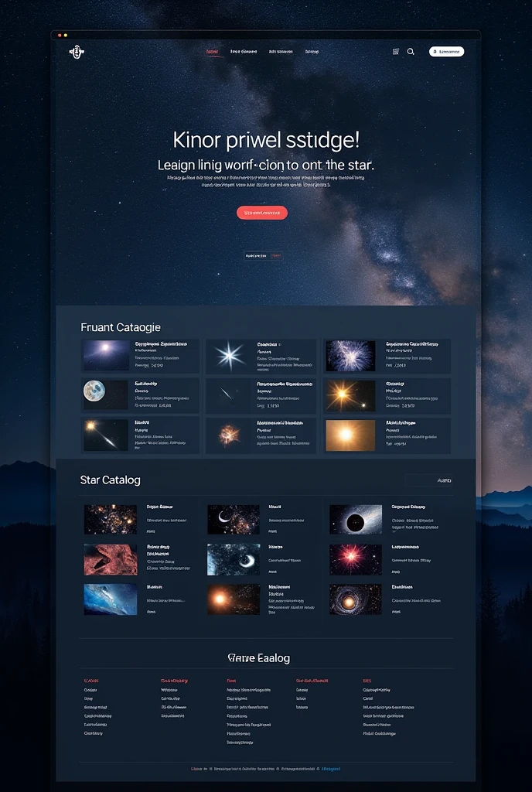Open the second navigation menu item
This screenshot has height=792, width=532.
pos(244,52)
